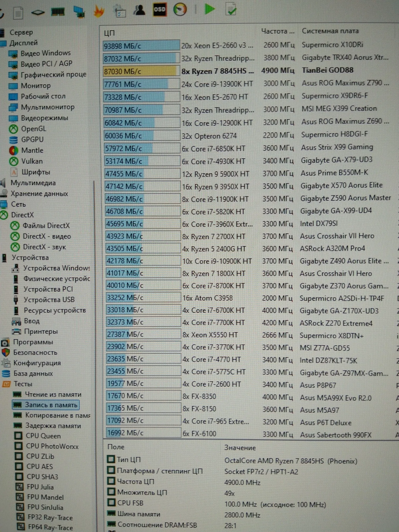The height and width of the screenshot is (532, 399).
Task: Open FP32 Ray-Trace benchmark
Action: coord(50,517)
